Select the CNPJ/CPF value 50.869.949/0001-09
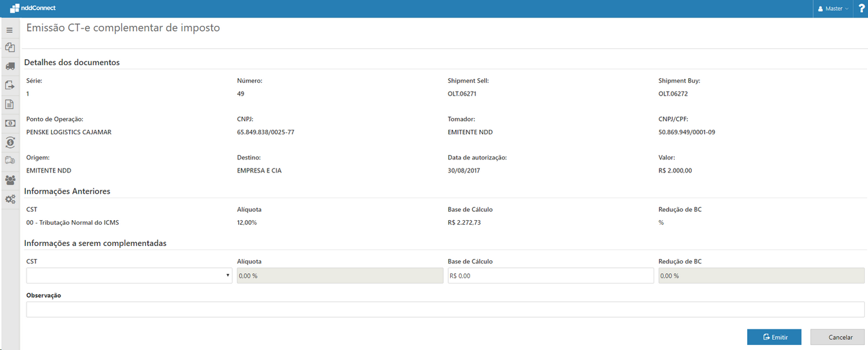Viewport: 868px width, 350px height. coord(687,132)
